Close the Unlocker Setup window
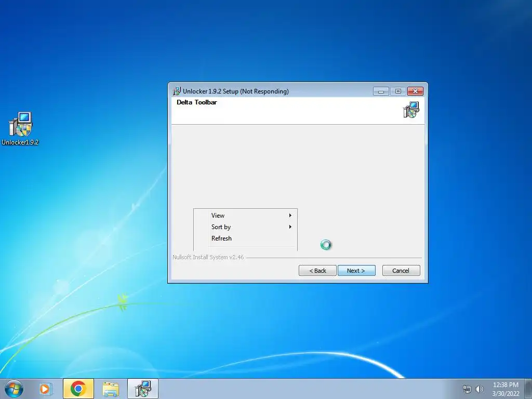This screenshot has width=532, height=399. tap(415, 91)
